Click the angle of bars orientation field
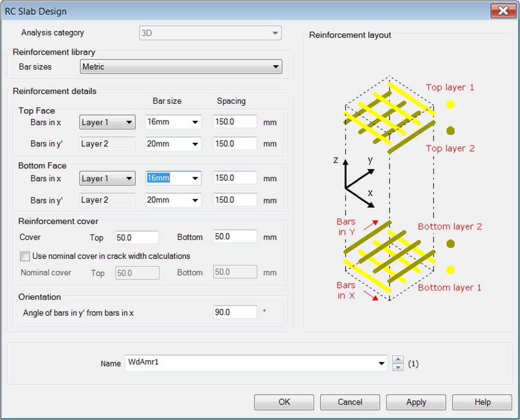Image resolution: width=520 pixels, height=420 pixels. (x=235, y=312)
